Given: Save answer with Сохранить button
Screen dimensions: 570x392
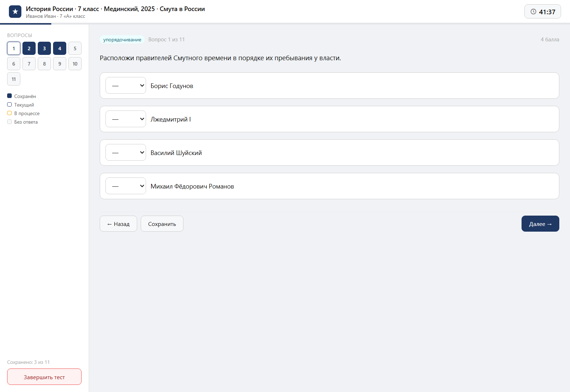Looking at the screenshot, I should click(162, 224).
